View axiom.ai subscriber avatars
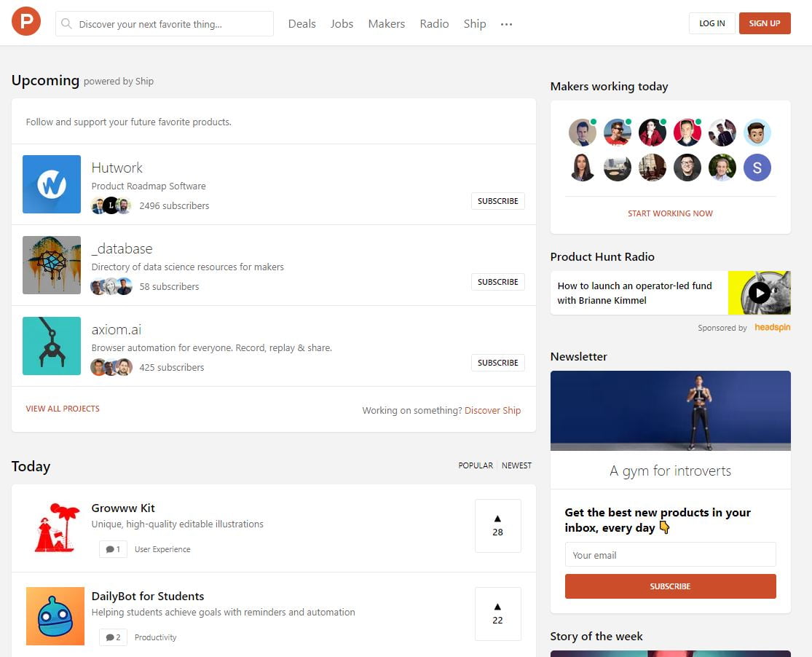 [x=111, y=367]
